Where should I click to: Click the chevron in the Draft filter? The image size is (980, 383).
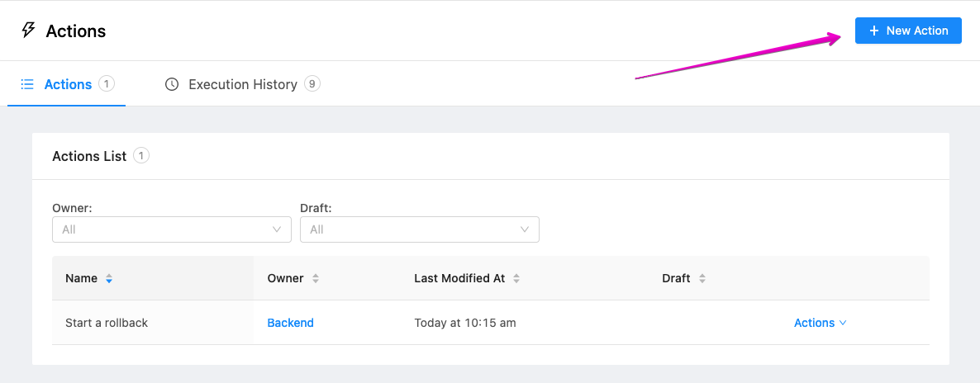tap(525, 229)
